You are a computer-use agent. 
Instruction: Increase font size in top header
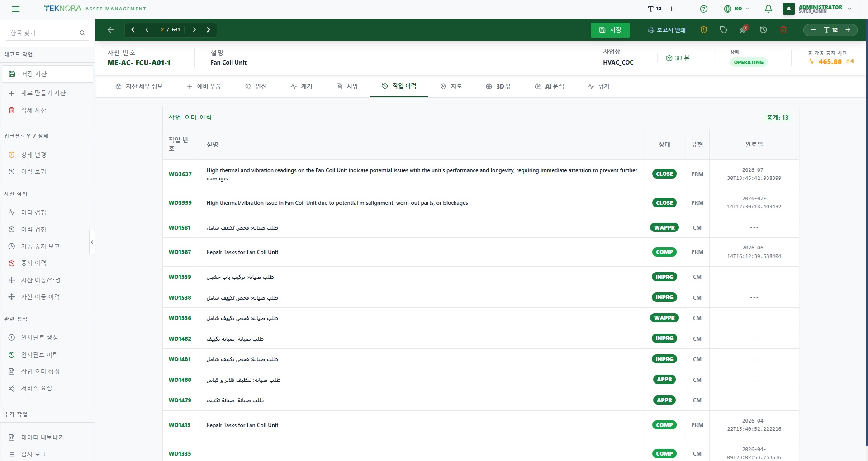pos(671,9)
